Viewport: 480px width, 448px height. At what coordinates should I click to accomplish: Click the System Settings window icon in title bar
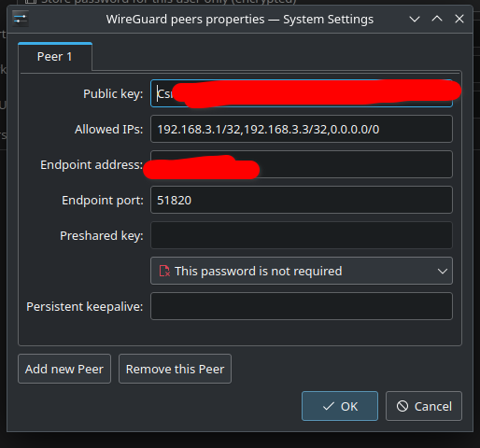21,19
